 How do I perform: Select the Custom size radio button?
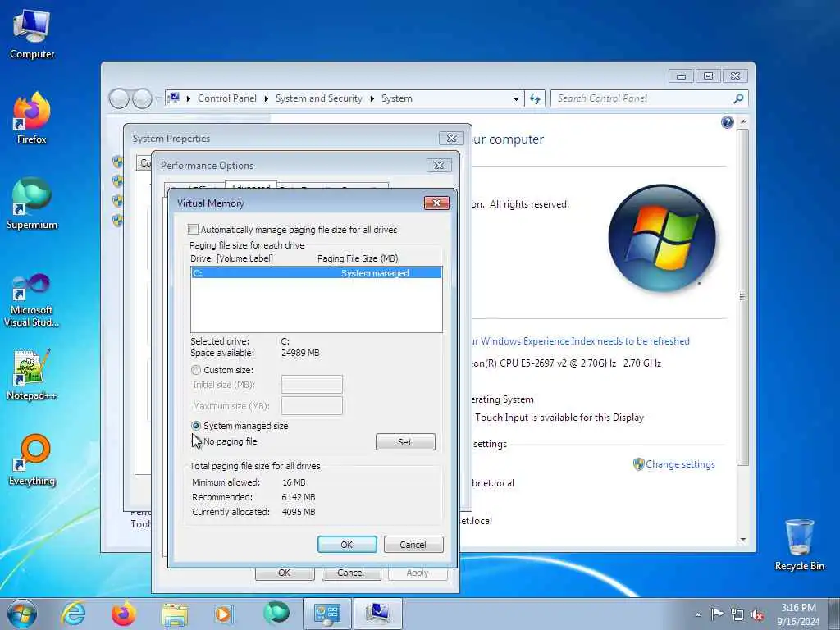[196, 370]
